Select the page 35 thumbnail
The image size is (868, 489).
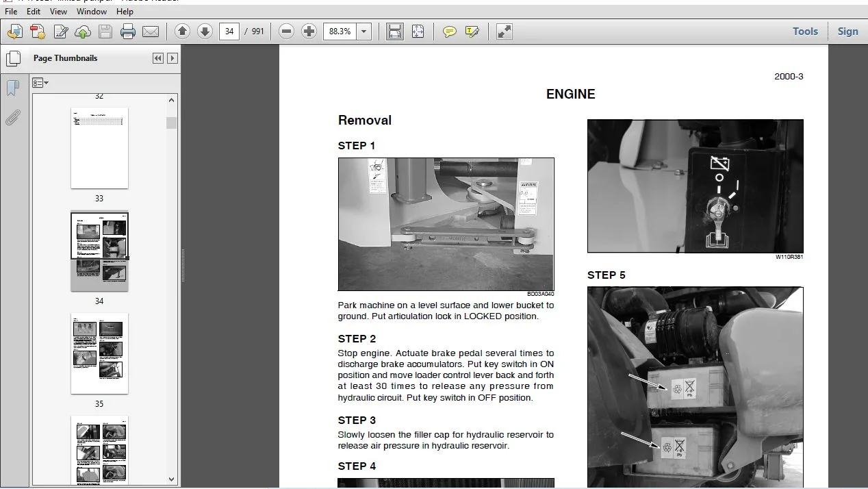click(x=99, y=353)
